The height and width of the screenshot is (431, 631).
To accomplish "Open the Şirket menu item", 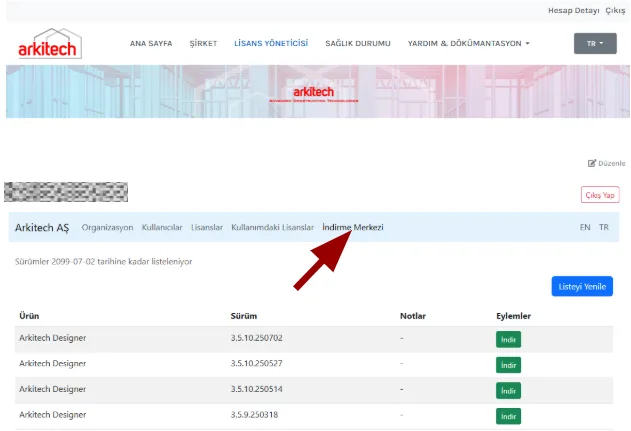I will click(x=203, y=43).
